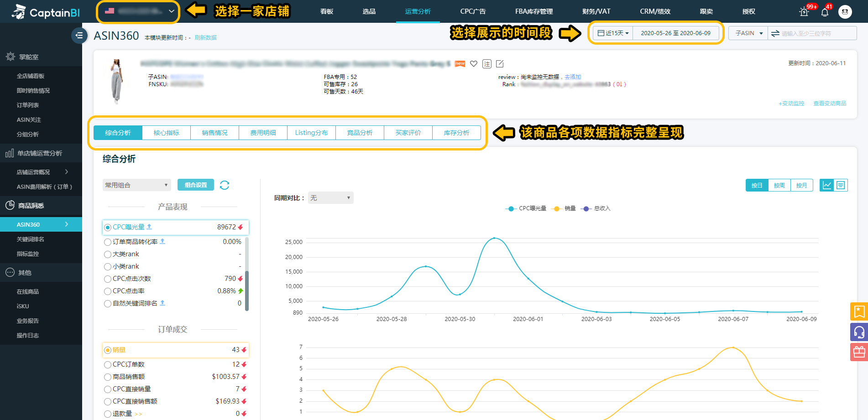Click the CaptainBI logo
This screenshot has width=868, height=420.
pos(45,12)
